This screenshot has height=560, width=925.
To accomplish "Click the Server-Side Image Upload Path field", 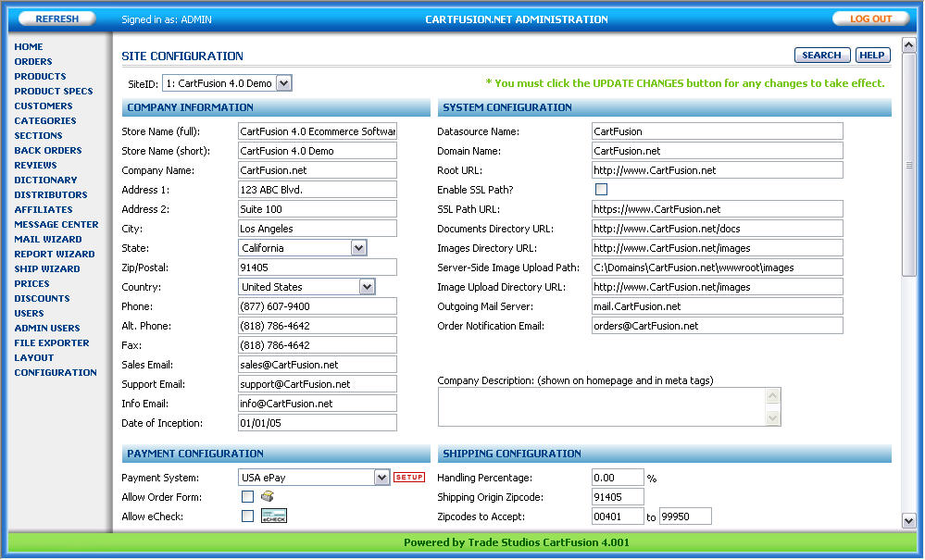I will [718, 267].
